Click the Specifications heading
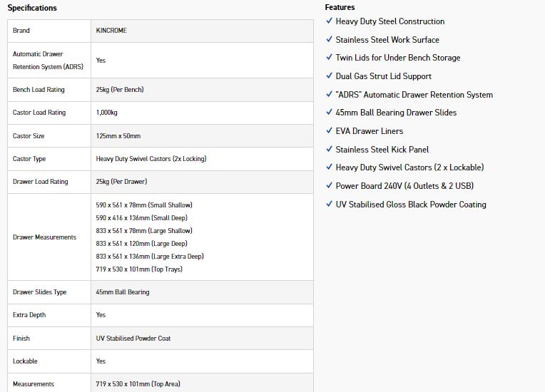 32,8
